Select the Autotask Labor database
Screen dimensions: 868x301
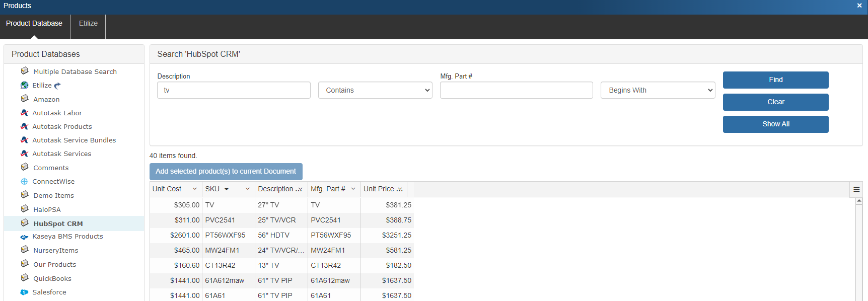pos(57,113)
